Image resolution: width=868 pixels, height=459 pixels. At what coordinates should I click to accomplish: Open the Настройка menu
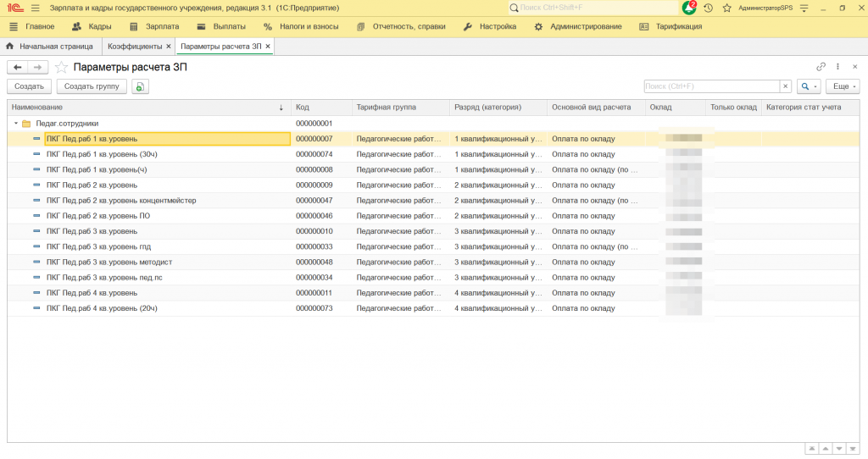(490, 26)
